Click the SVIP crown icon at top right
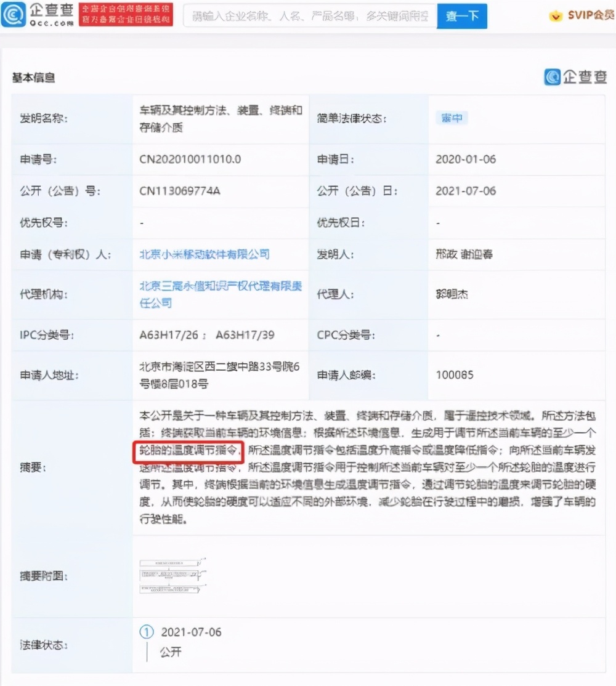Image resolution: width=616 pixels, height=686 pixels. point(556,16)
